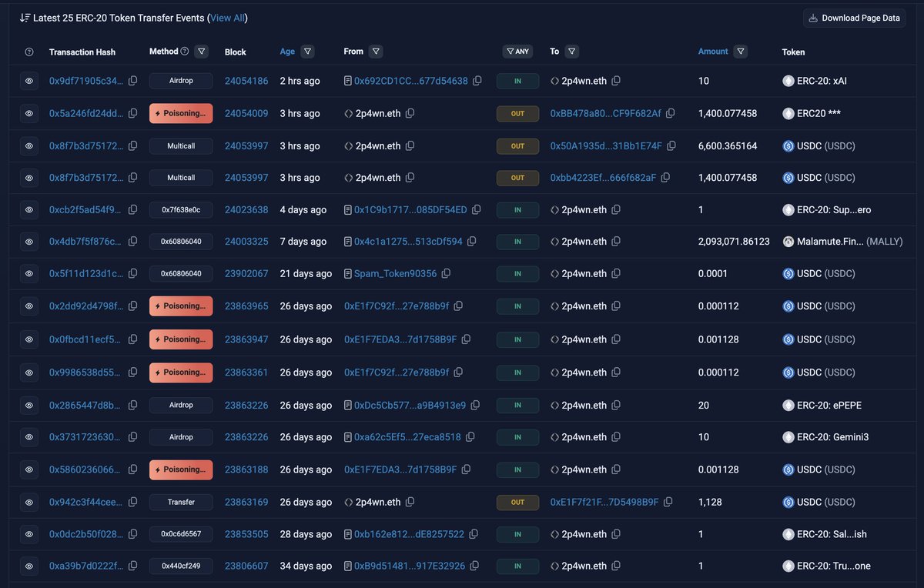Screen dimensions: 924x588
Task: Copy address 0x692CD1CC...677d54638
Action: click(477, 81)
